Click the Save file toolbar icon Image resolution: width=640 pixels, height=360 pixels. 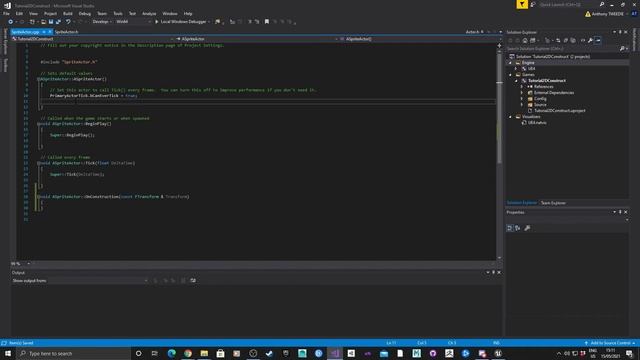click(x=51, y=22)
